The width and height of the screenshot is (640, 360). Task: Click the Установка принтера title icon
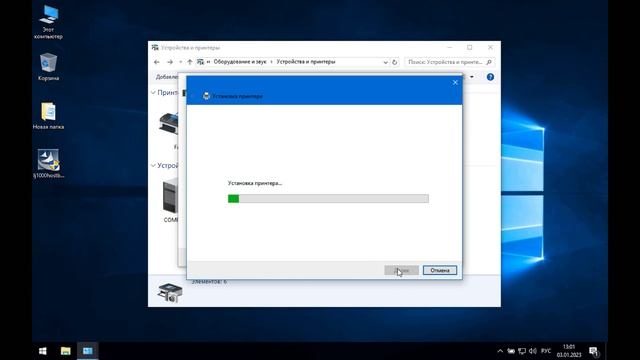(x=206, y=96)
